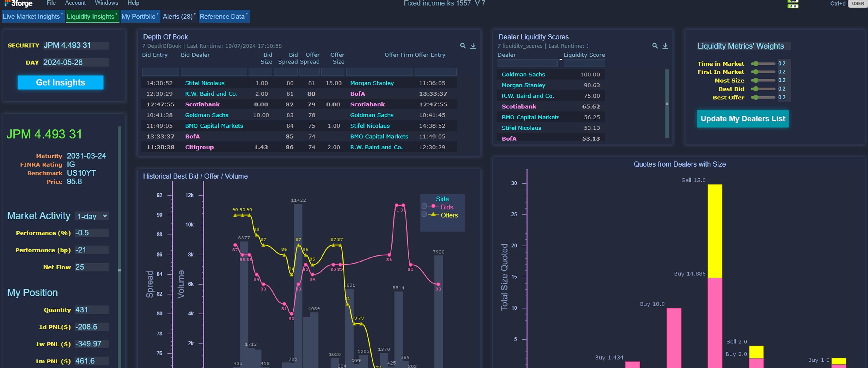Select Scotiabank bid dealer row
The height and width of the screenshot is (368, 868).
[x=299, y=104]
